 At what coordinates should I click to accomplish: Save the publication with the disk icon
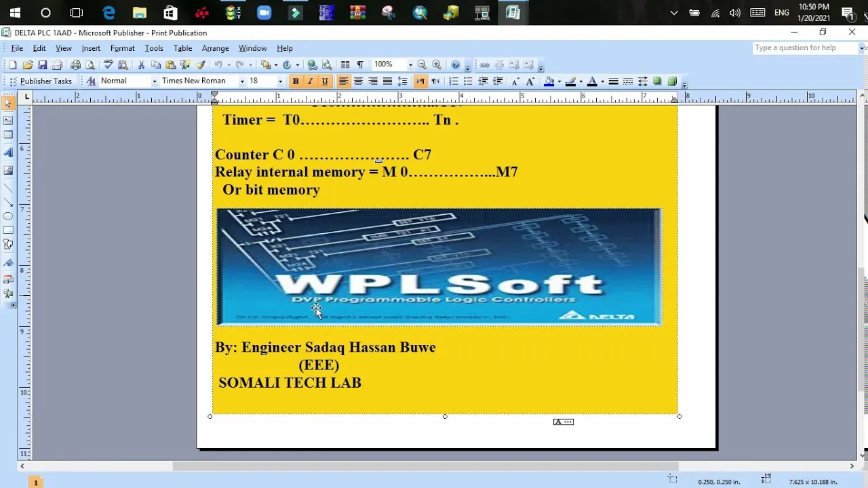(x=42, y=65)
